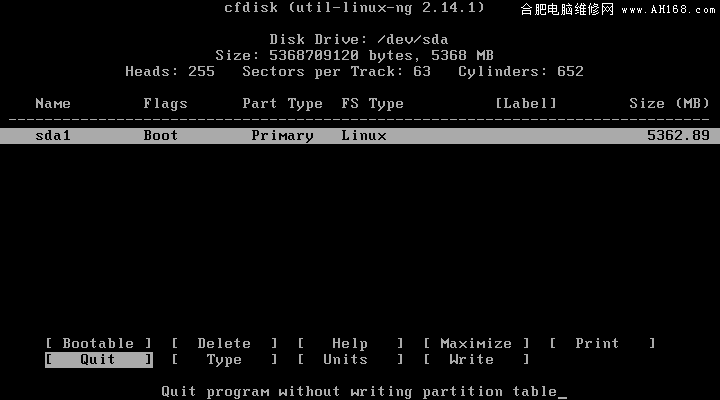Select the sda1 partition row

pos(360,136)
